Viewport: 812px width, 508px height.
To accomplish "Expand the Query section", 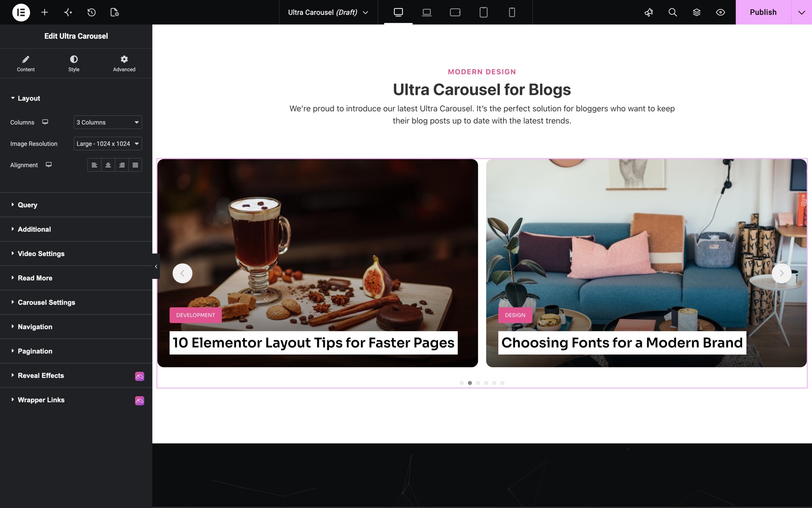I will pos(76,205).
